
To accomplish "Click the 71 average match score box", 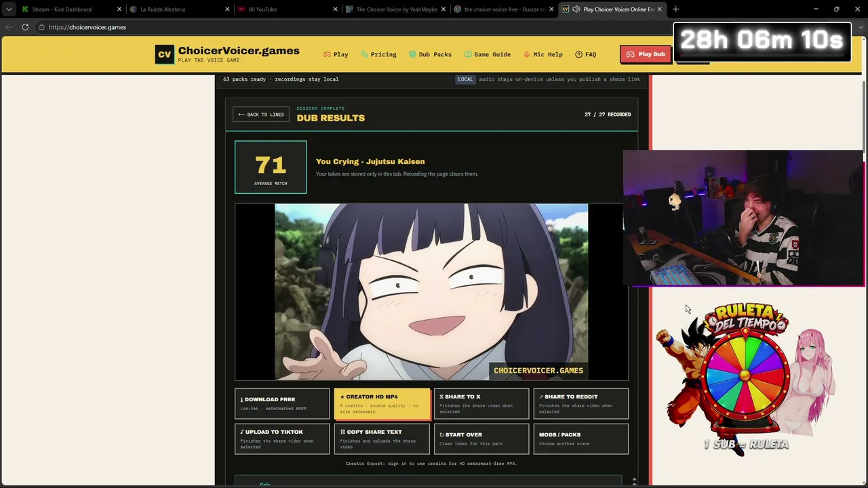I will tap(271, 167).
